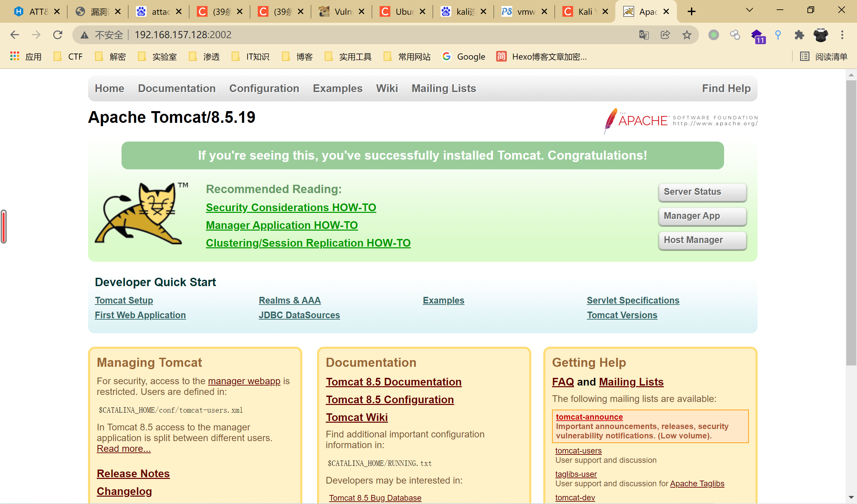The width and height of the screenshot is (857, 504).
Task: Click the green circle extension icon
Action: (713, 35)
